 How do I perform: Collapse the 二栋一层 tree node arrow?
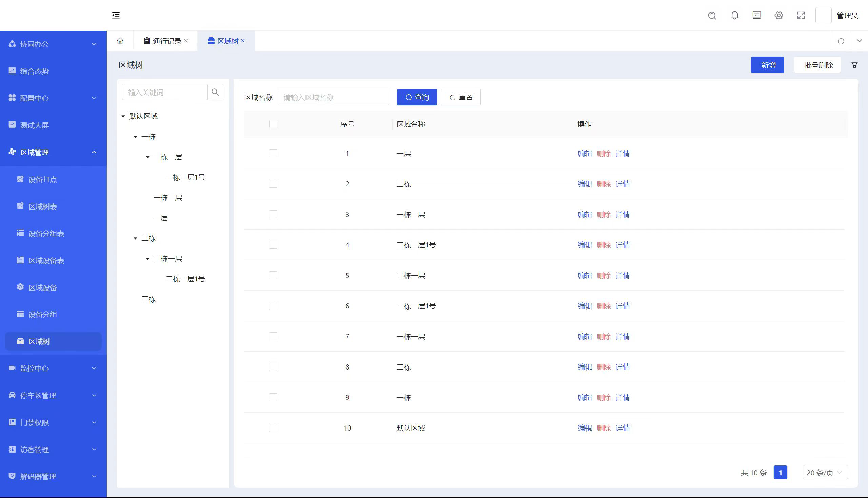click(148, 259)
